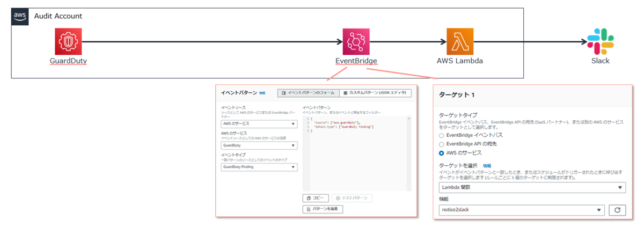Click the Slack label text
The image size is (644, 228).
pyautogui.click(x=601, y=61)
